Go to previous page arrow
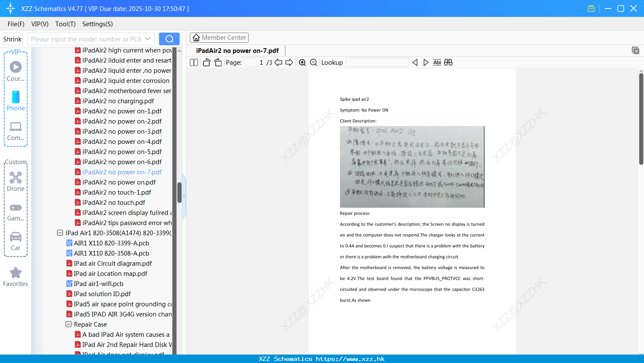Viewport: 644px width, 363px height. [278, 63]
